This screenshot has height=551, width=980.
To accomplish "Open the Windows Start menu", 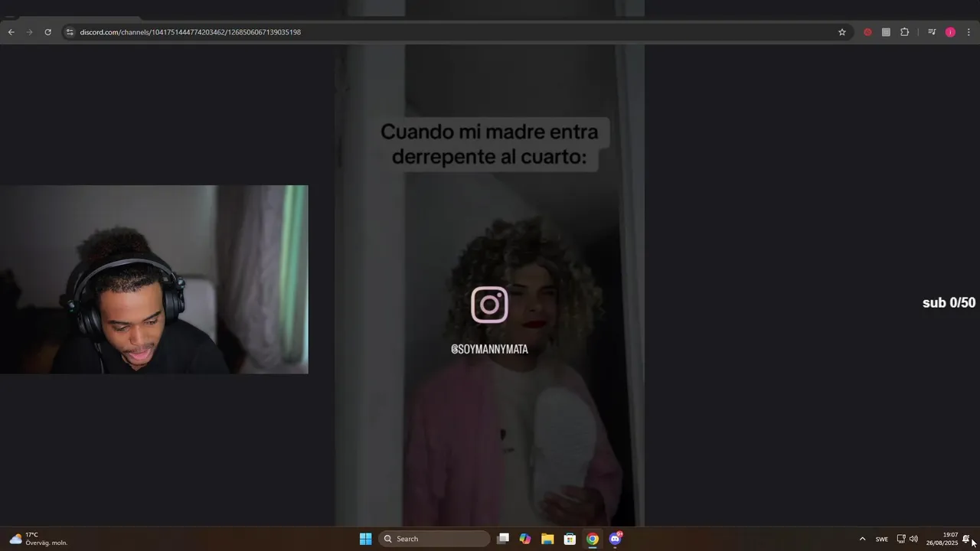I will (x=366, y=539).
